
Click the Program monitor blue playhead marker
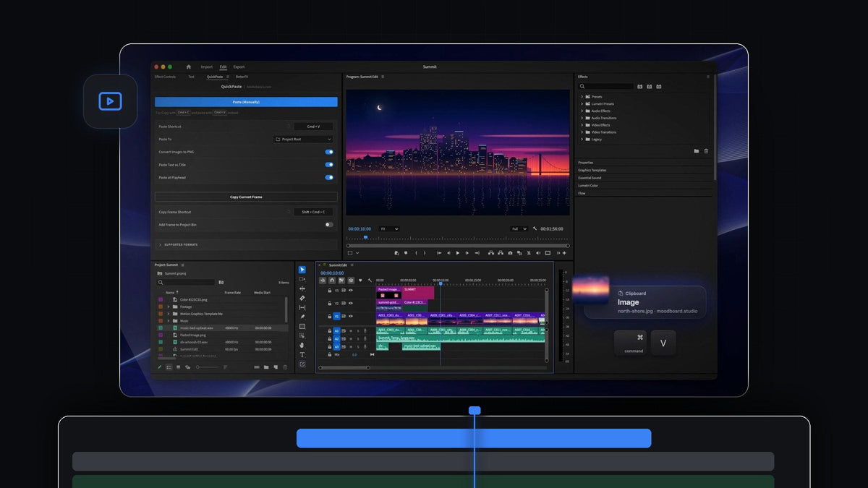click(365, 237)
